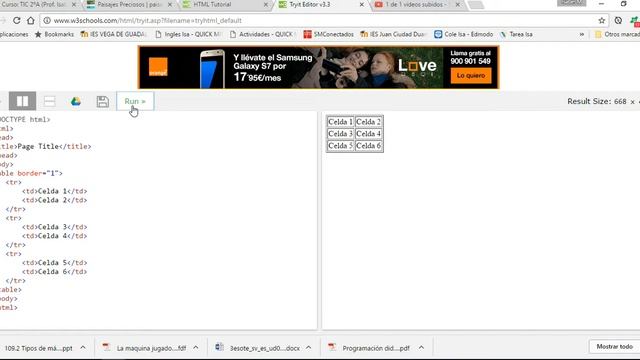Switch to HTML Tutorial tab
Viewport: 640px width, 360px height.
(x=212, y=4)
